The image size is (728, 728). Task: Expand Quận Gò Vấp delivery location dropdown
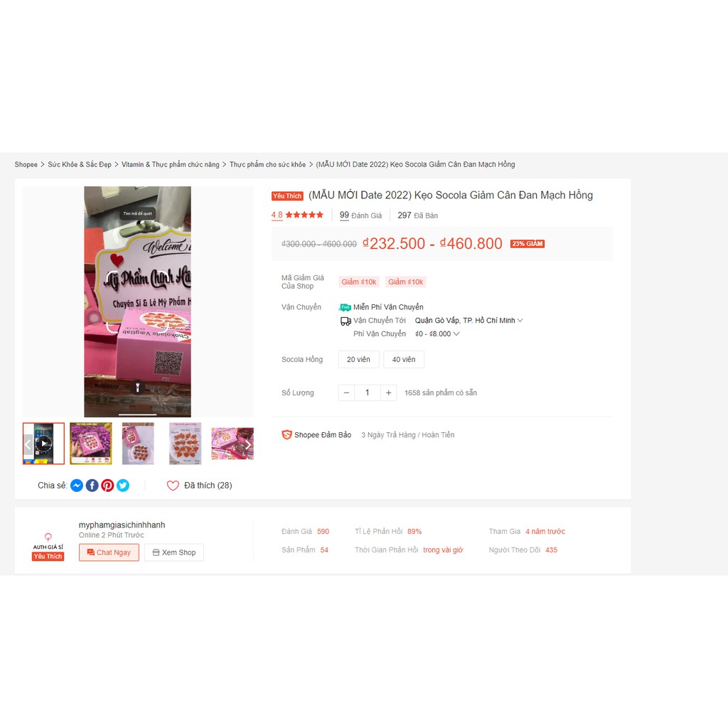point(469,321)
